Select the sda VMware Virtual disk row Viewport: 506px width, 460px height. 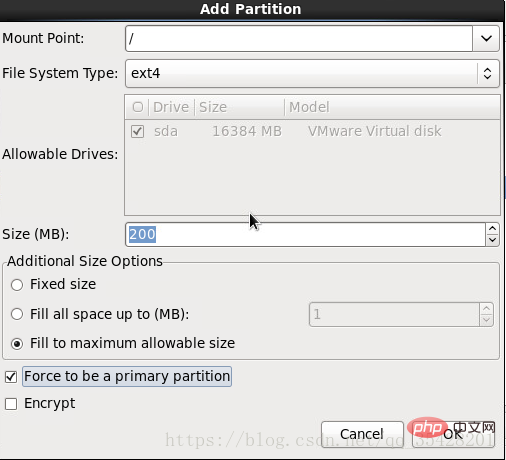[x=312, y=131]
